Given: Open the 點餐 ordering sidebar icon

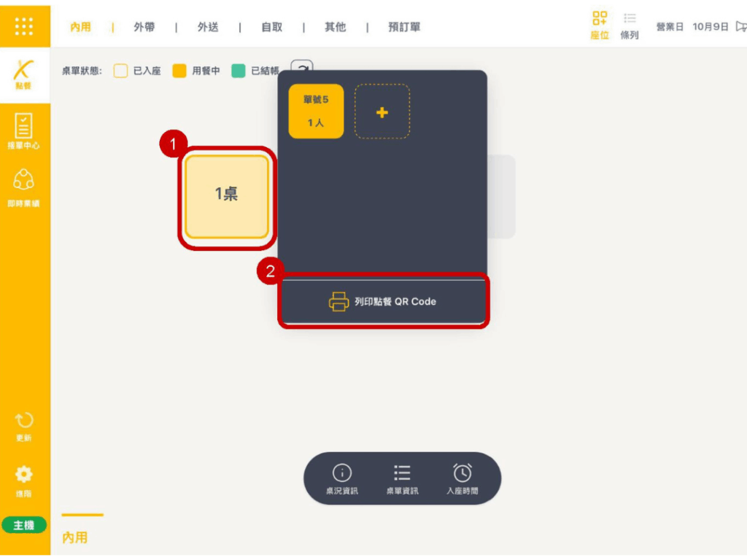Looking at the screenshot, I should (x=23, y=74).
